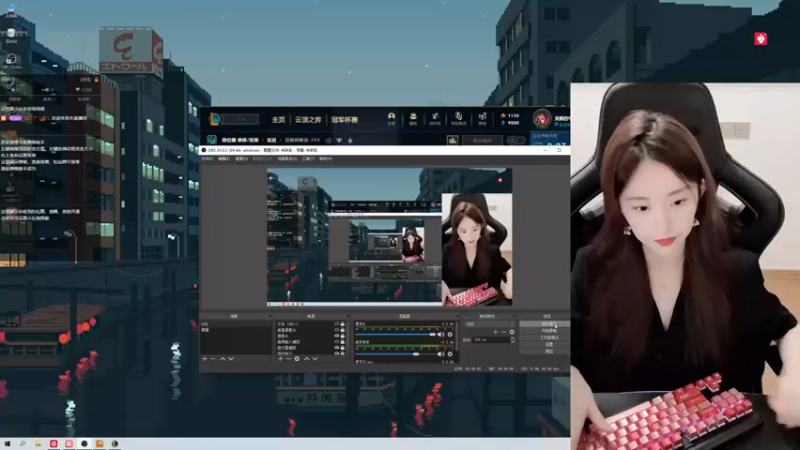The width and height of the screenshot is (800, 450).
Task: Select the LOL scene in Scenes list
Action: click(236, 324)
